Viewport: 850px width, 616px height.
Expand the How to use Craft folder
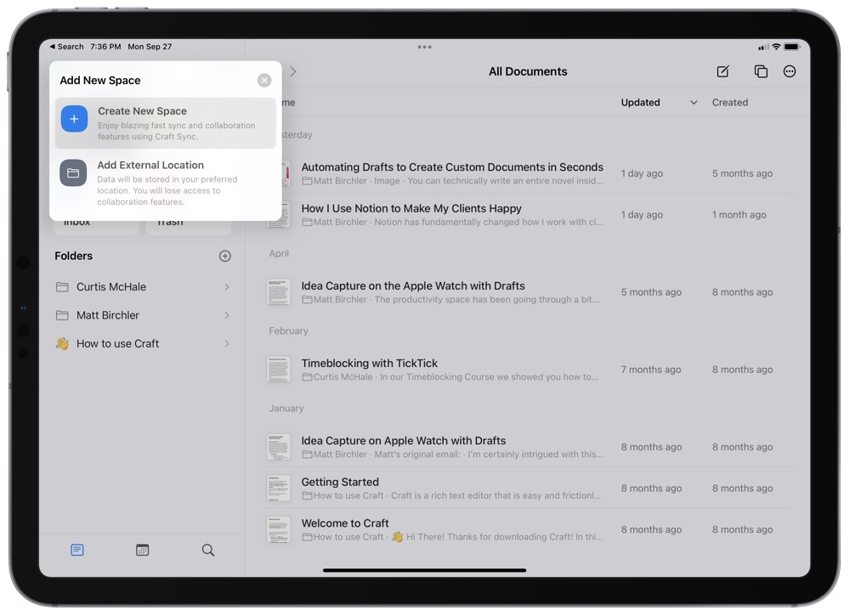pyautogui.click(x=226, y=344)
